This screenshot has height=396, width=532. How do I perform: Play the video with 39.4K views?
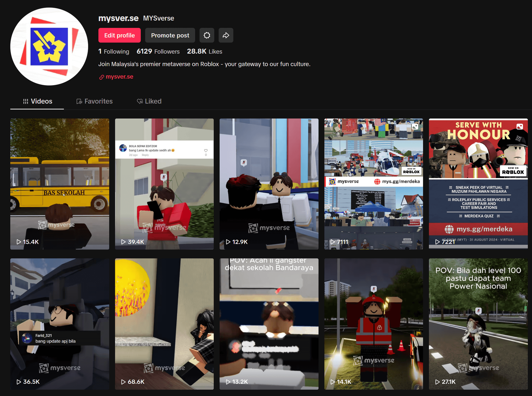tap(164, 184)
